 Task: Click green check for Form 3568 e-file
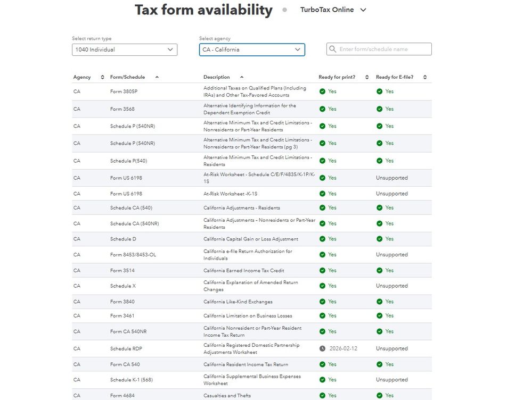(x=379, y=109)
